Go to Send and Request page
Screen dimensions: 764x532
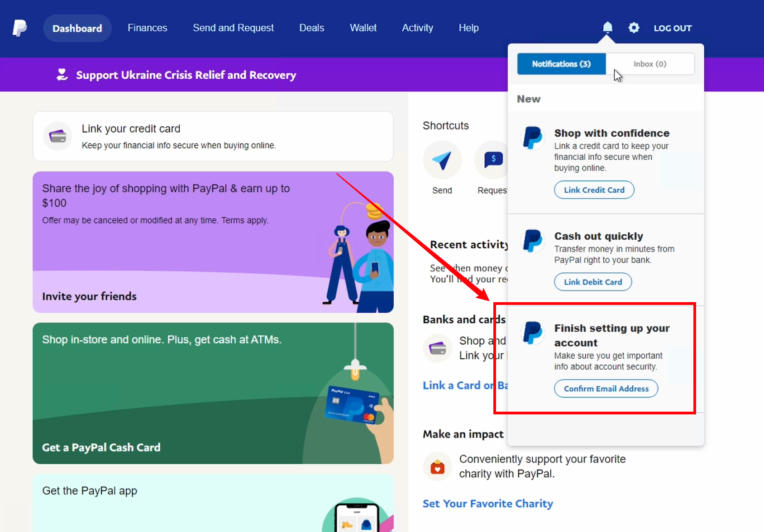pyautogui.click(x=233, y=28)
